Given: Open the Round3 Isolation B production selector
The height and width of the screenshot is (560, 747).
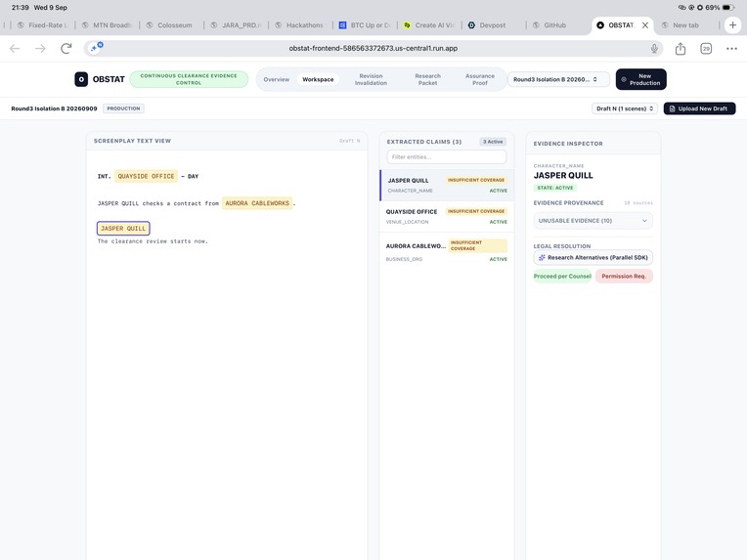Looking at the screenshot, I should click(558, 79).
